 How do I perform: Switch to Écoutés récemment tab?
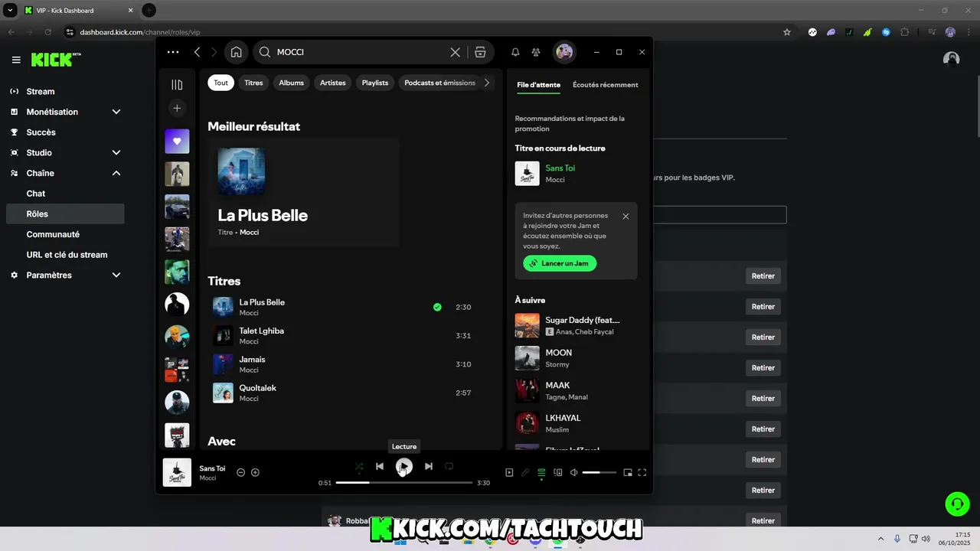click(606, 85)
